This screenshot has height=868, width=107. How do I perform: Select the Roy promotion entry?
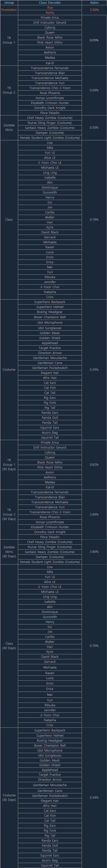point(50,8)
